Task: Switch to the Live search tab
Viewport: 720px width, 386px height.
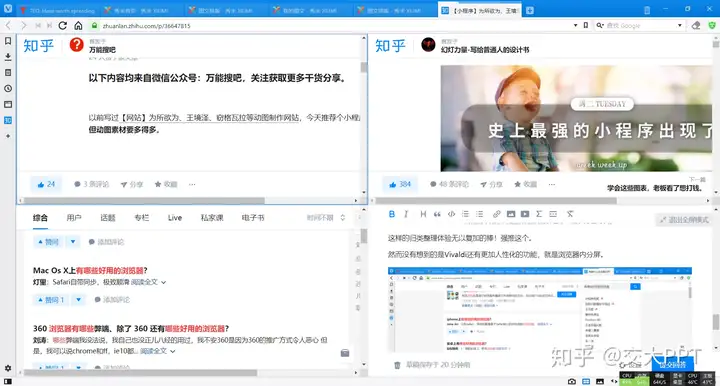Action: [x=175, y=218]
